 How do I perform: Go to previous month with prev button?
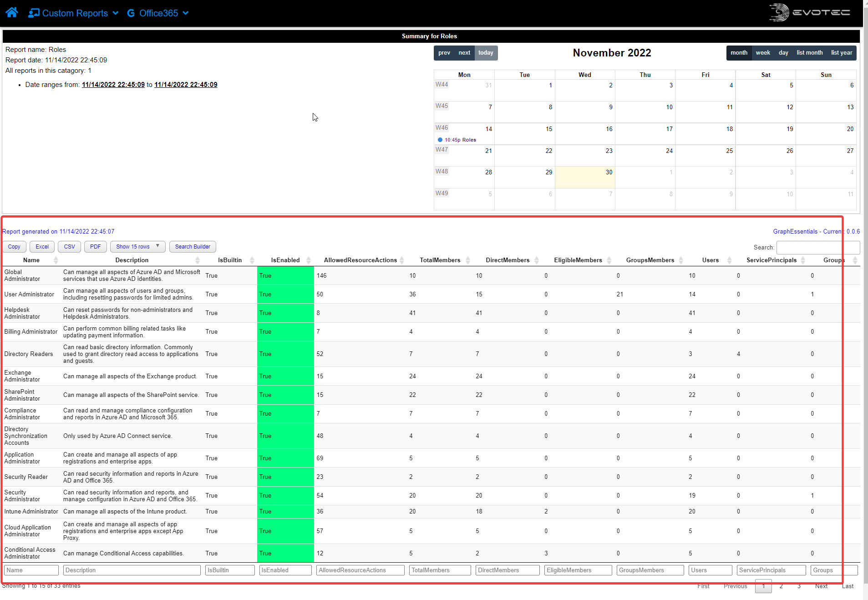coord(444,53)
